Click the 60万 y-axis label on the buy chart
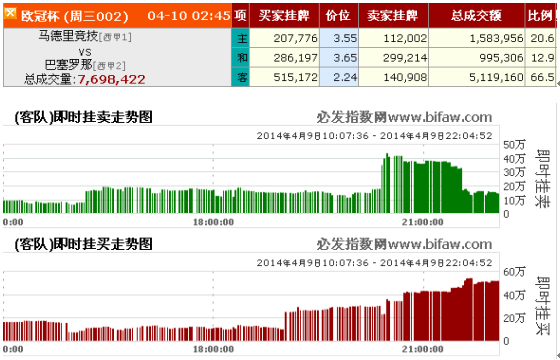The height and width of the screenshot is (360, 560). (x=514, y=272)
